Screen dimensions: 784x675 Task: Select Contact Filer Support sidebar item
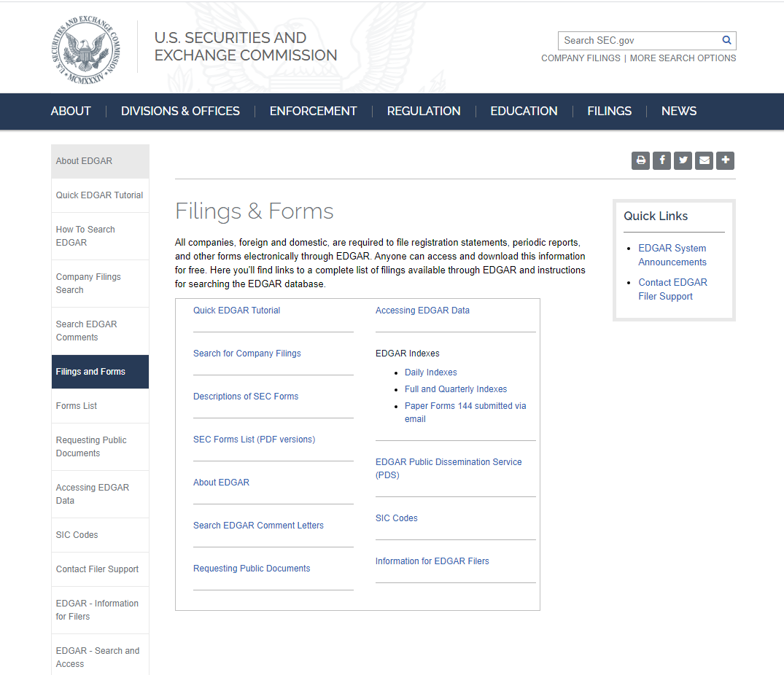pyautogui.click(x=100, y=569)
